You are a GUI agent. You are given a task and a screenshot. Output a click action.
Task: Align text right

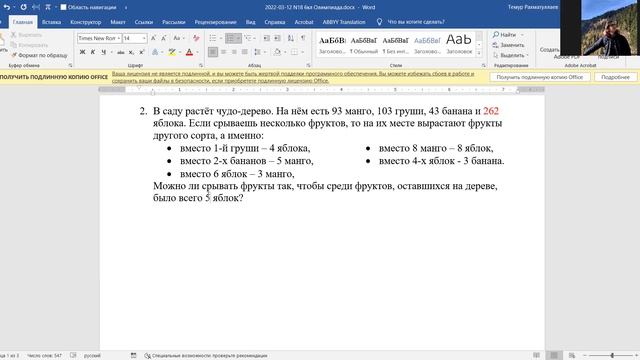(234, 52)
